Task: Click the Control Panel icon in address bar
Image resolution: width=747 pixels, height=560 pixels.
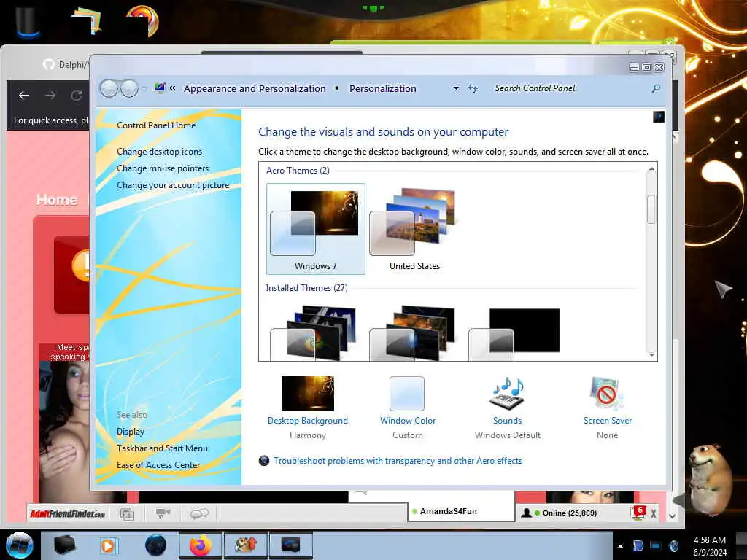Action: [160, 88]
